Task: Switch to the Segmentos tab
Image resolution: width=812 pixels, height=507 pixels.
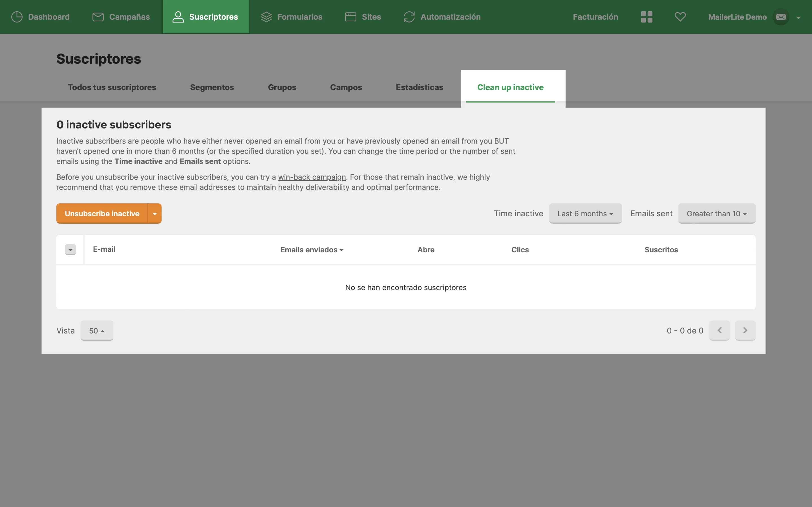Action: tap(212, 87)
